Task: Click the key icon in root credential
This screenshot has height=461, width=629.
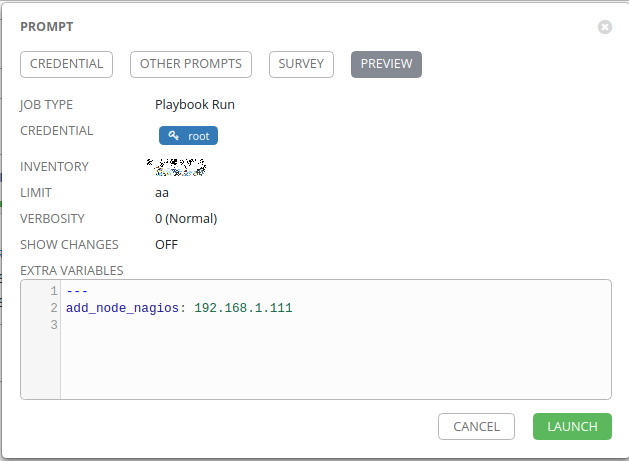Action: [173, 135]
